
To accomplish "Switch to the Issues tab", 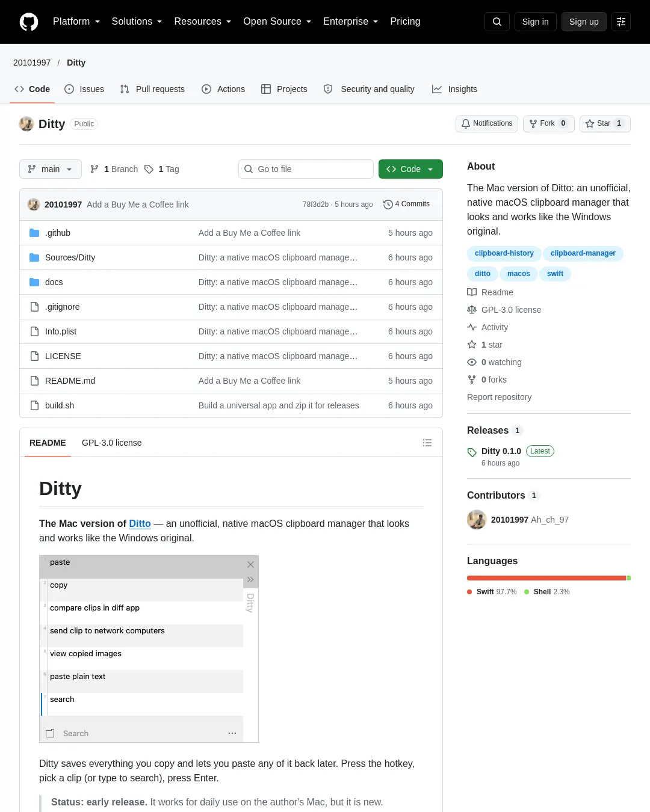I will click(84, 89).
